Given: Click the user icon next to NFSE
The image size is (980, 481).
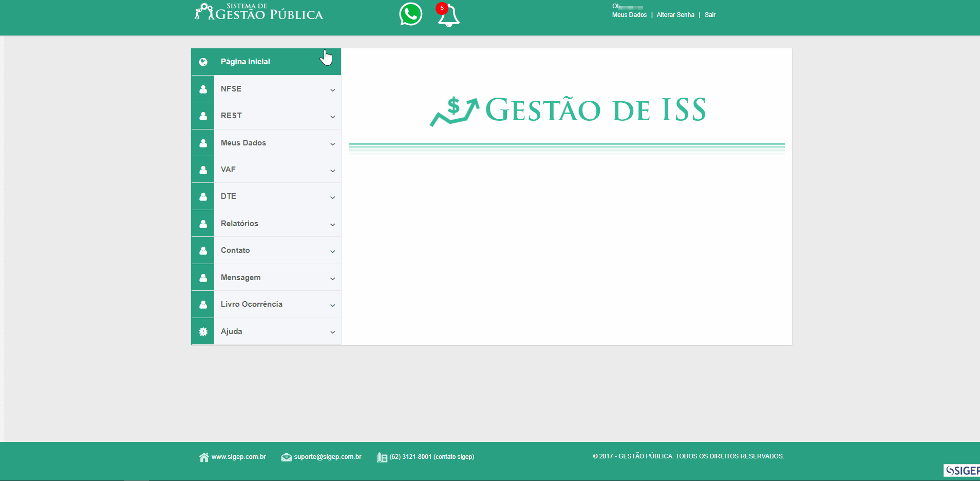Looking at the screenshot, I should (x=203, y=89).
